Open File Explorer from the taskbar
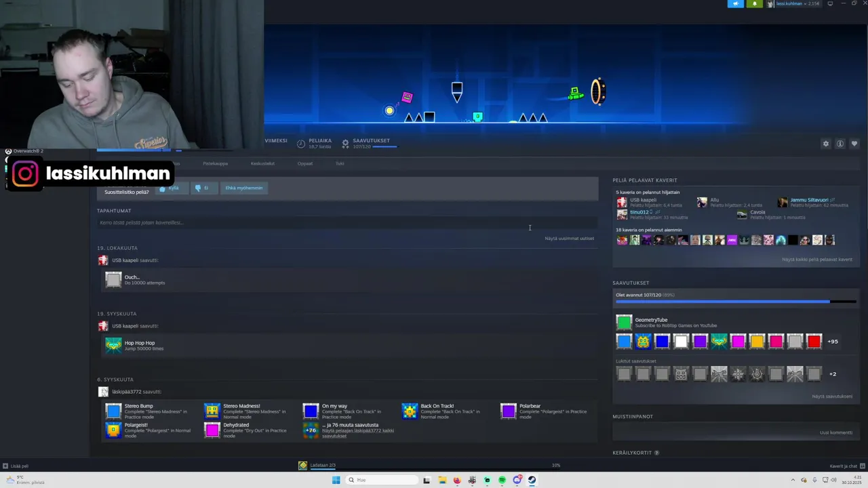The height and width of the screenshot is (488, 868). point(442,480)
